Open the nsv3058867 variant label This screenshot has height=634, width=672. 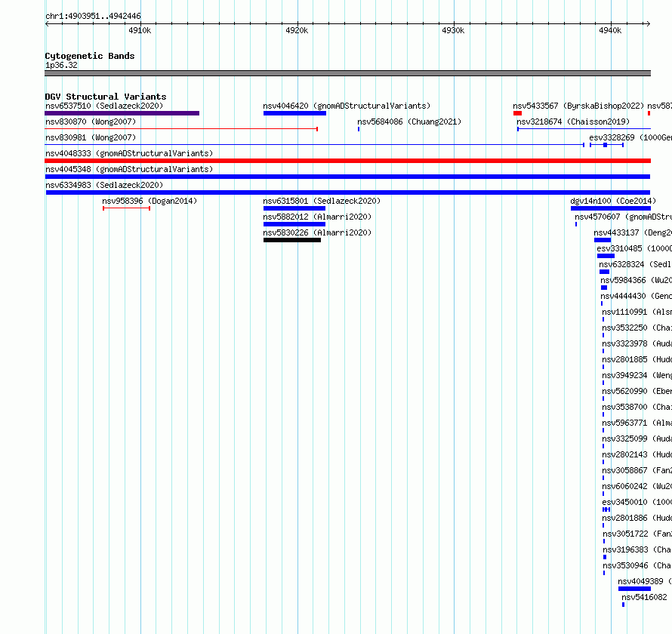(637, 470)
